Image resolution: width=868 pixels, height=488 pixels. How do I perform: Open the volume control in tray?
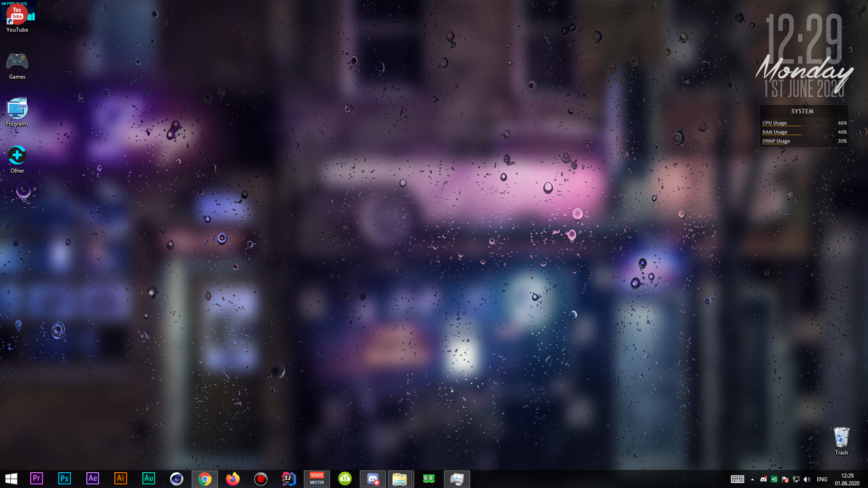point(807,479)
